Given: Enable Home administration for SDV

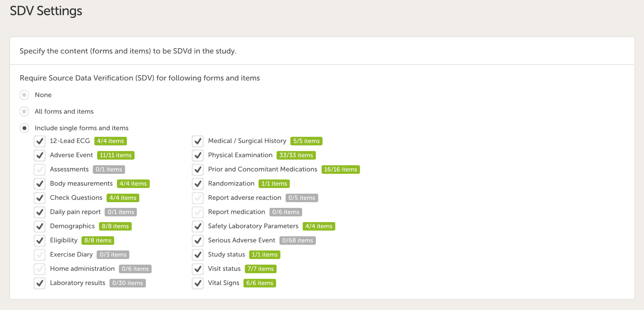Looking at the screenshot, I should tap(40, 269).
